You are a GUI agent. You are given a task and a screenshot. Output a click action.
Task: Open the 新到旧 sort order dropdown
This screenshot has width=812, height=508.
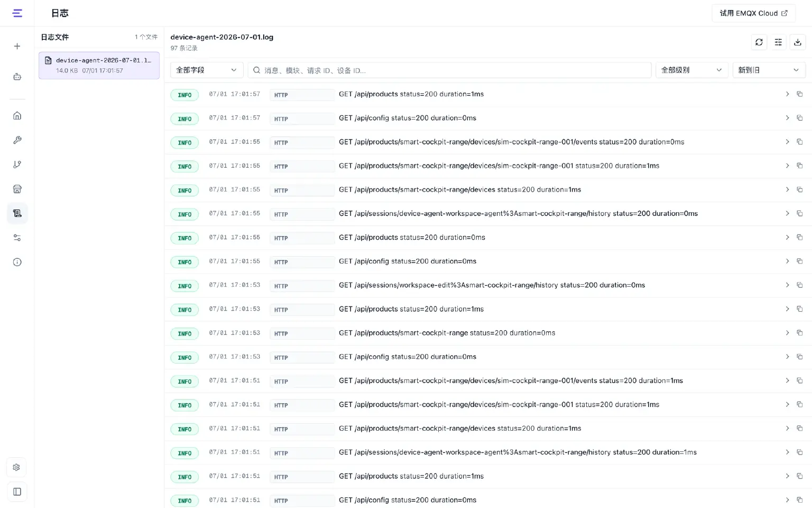pos(769,70)
